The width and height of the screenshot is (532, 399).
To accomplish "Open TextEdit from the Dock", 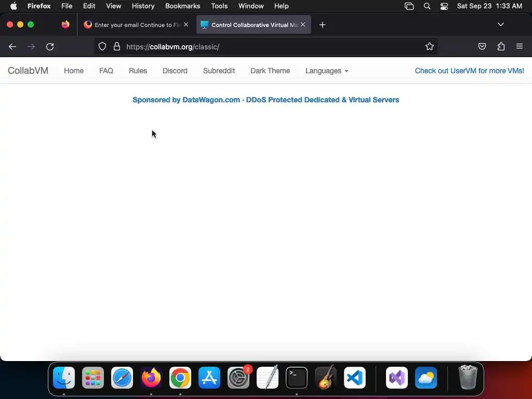I will pyautogui.click(x=268, y=378).
